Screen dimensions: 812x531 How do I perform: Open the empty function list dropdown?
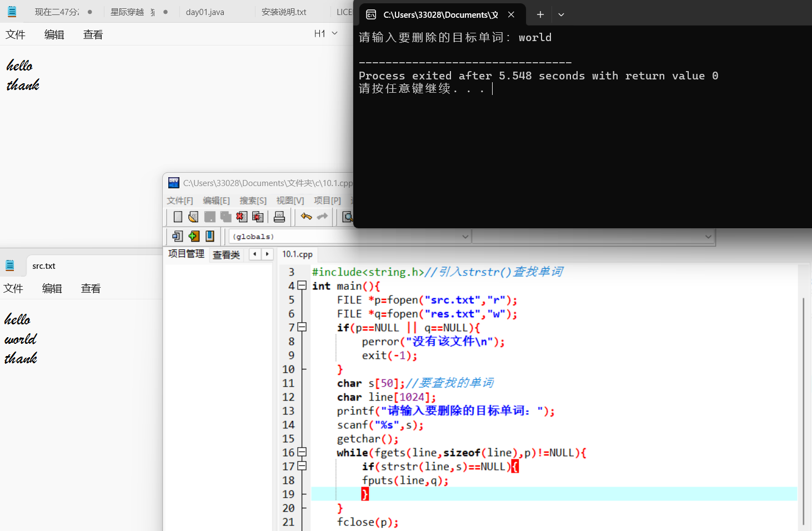point(593,237)
